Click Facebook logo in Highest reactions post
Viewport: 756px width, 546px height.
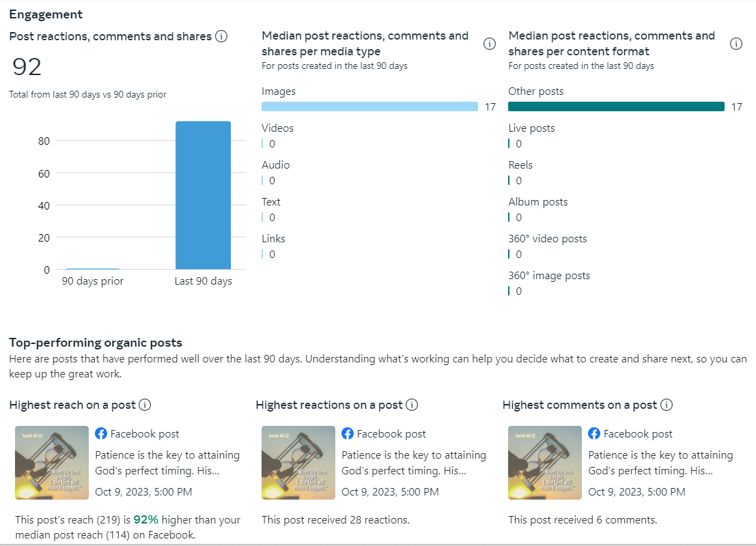tap(348, 433)
